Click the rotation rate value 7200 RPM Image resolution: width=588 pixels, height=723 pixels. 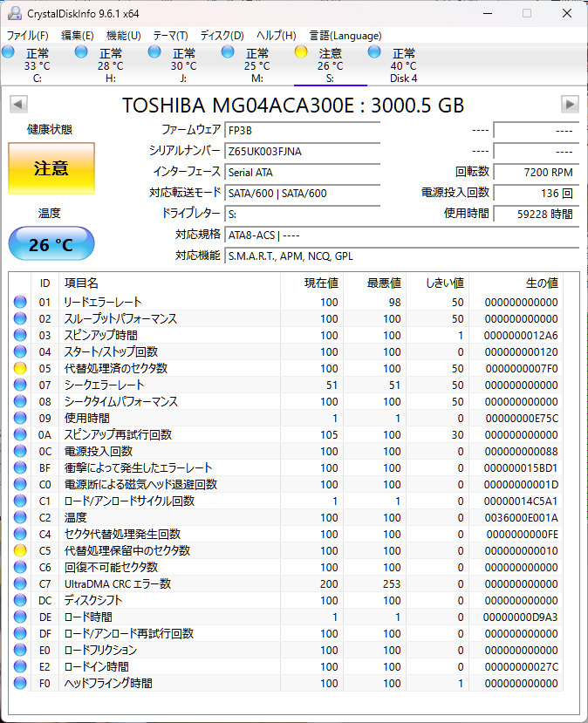[536, 173]
